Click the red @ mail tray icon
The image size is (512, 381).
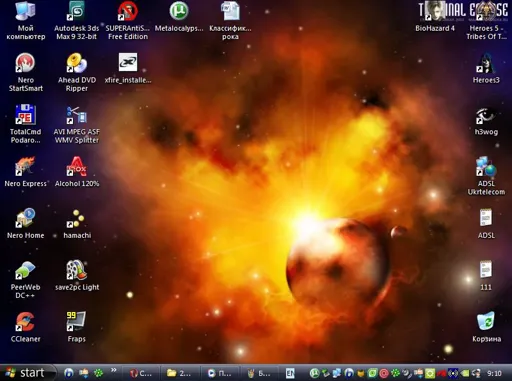(384, 373)
